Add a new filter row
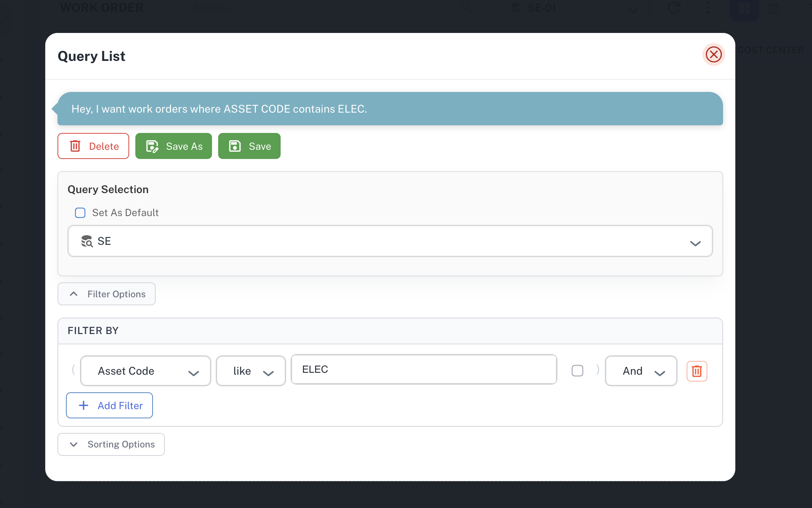812x508 pixels. [109, 405]
